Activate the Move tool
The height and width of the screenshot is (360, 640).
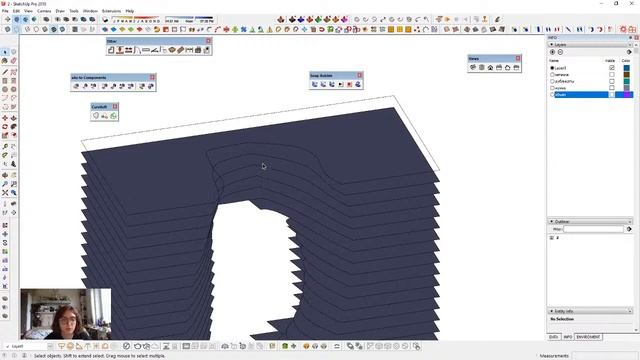[x=5, y=118]
